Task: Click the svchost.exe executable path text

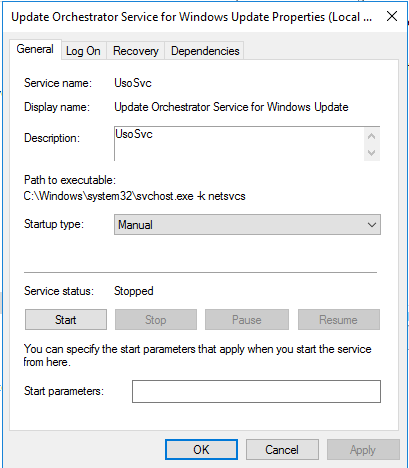Action: pos(134,196)
